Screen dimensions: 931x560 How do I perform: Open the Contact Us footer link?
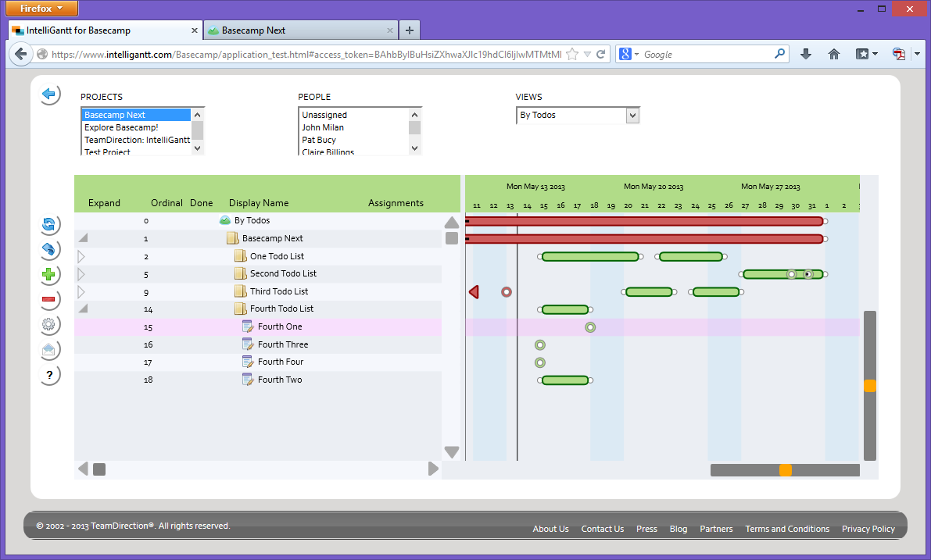click(602, 529)
